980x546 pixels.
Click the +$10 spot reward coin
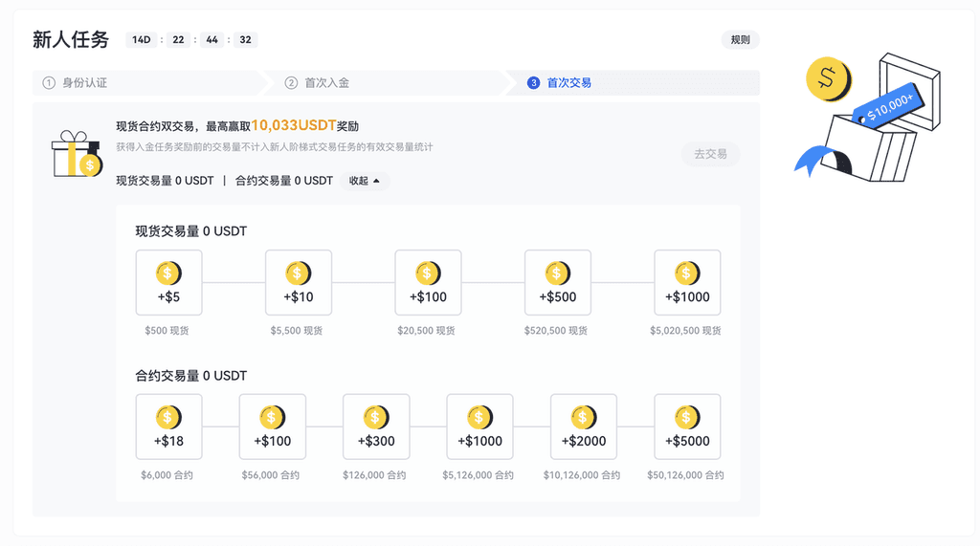pyautogui.click(x=299, y=274)
